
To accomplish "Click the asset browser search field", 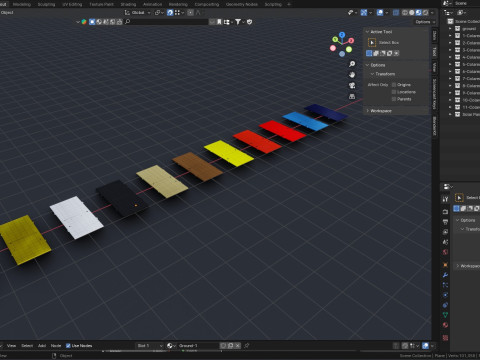I will (x=166, y=22).
